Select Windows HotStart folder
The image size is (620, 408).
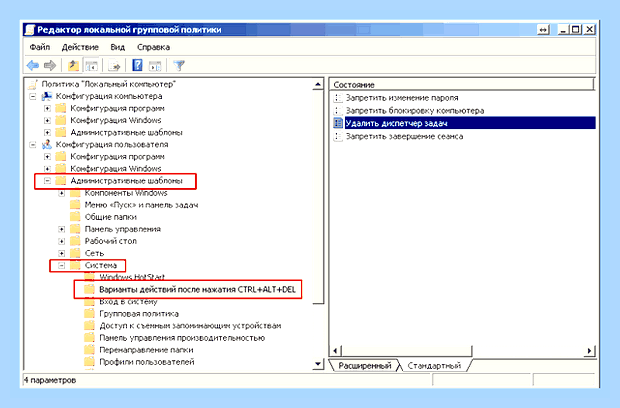pyautogui.click(x=132, y=277)
